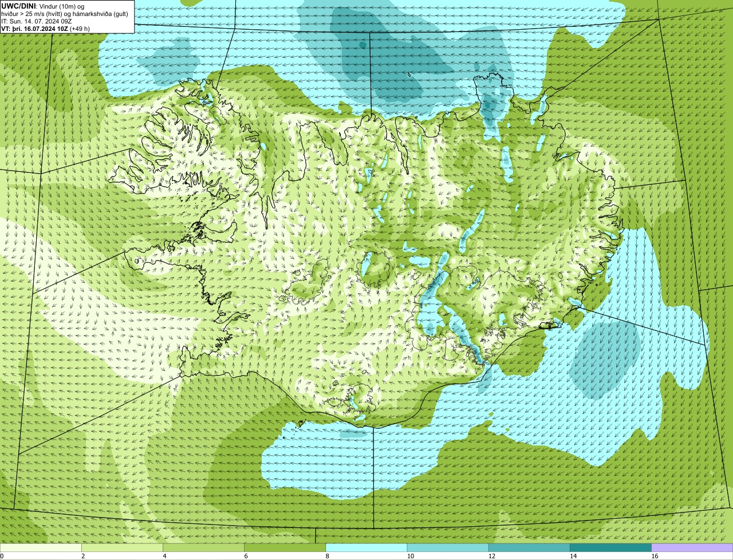Click the pale cream 0–2 m/s legend swatch
This screenshot has width=733, height=560.
pyautogui.click(x=41, y=548)
